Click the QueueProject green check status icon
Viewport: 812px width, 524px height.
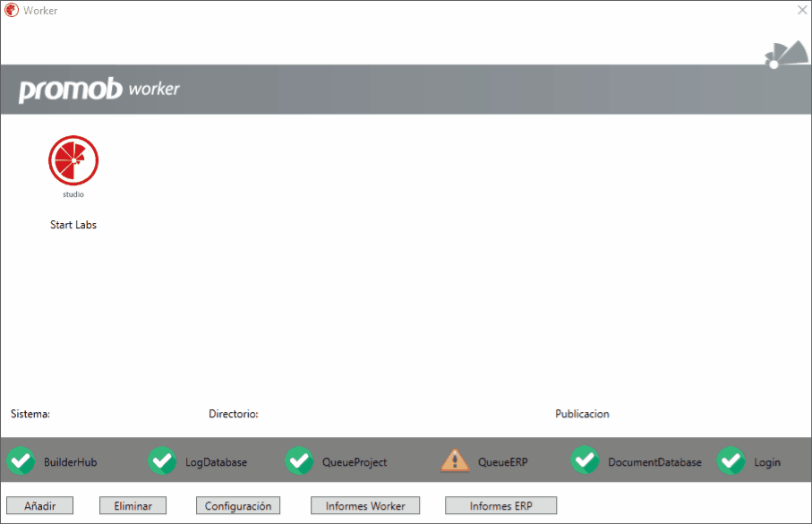pos(299,460)
